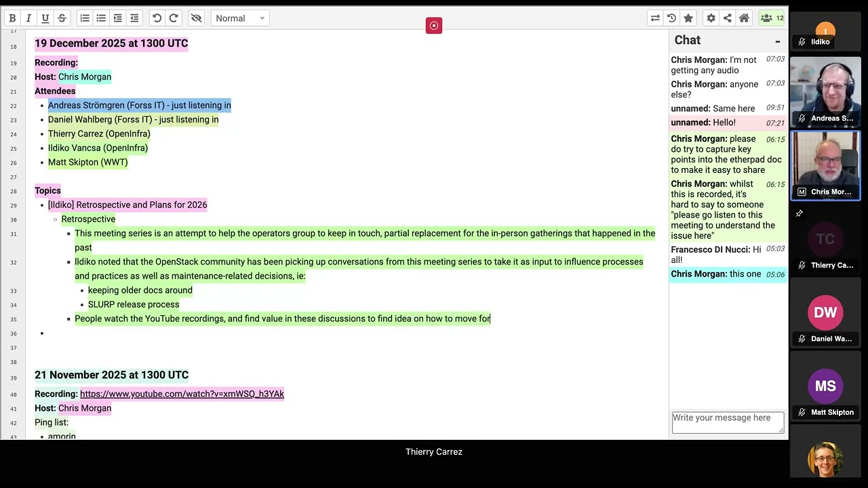The image size is (868, 488).
Task: Click '[Ildiko] Retrospective and Plans for 2026' line
Action: [x=127, y=205]
